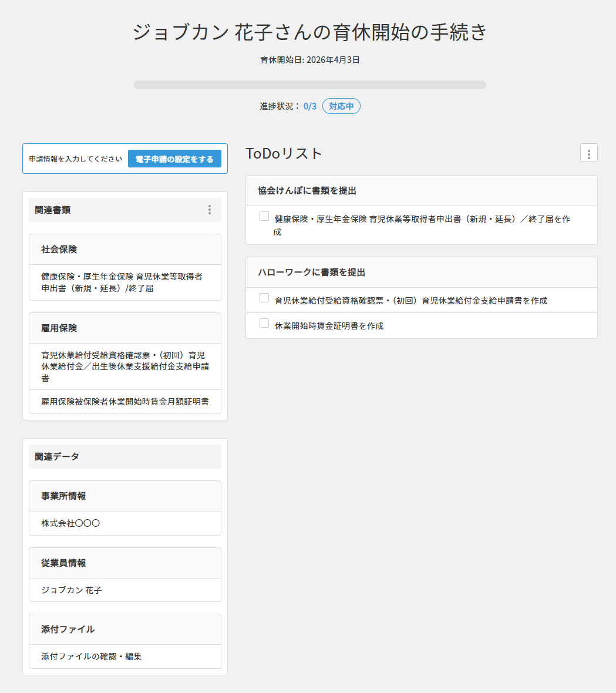This screenshot has height=693, width=616.
Task: Open 株式会社〇〇〇 office information
Action: pyautogui.click(x=125, y=523)
